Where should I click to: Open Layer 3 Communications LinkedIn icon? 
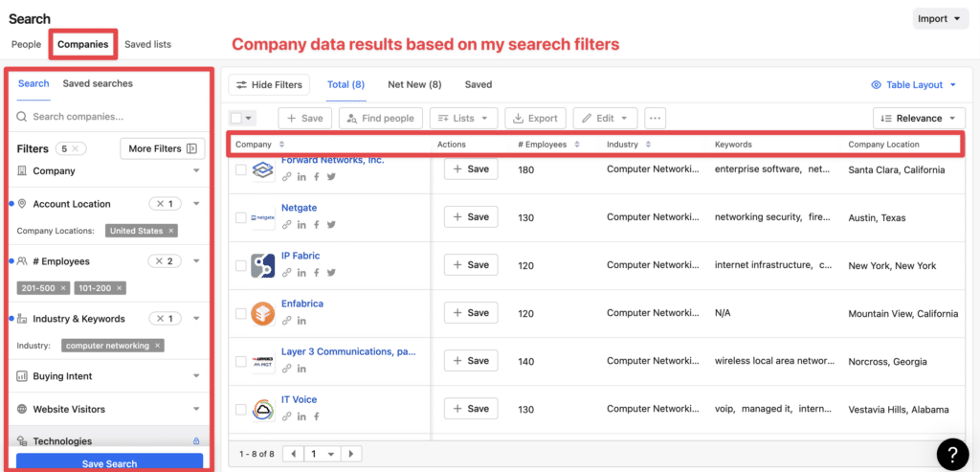click(301, 369)
